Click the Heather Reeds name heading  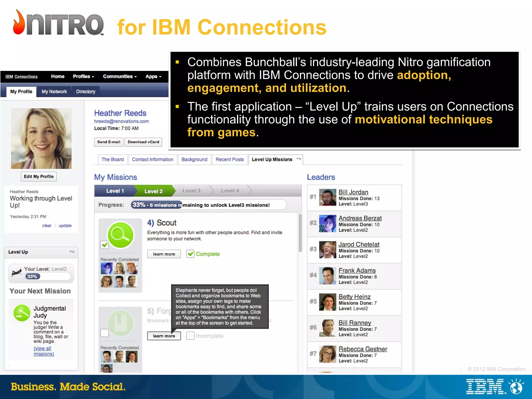click(120, 113)
